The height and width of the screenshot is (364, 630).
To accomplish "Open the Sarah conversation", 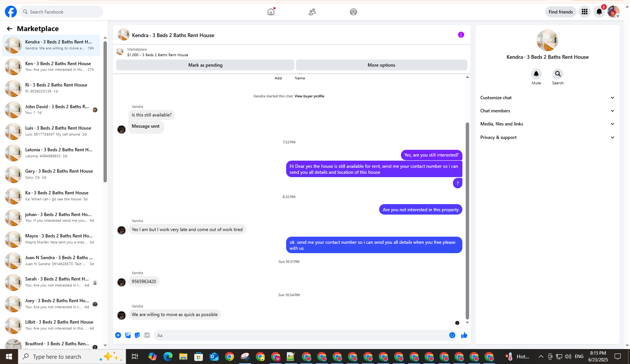I will pyautogui.click(x=51, y=282).
